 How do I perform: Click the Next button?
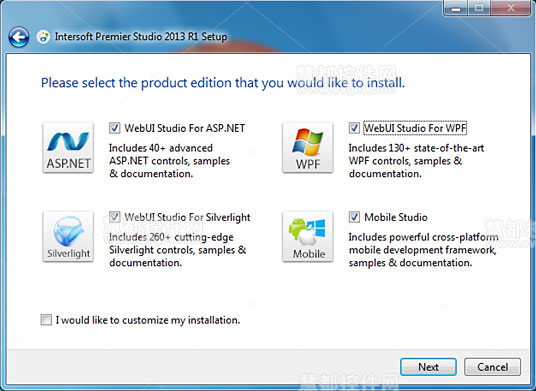click(x=428, y=367)
